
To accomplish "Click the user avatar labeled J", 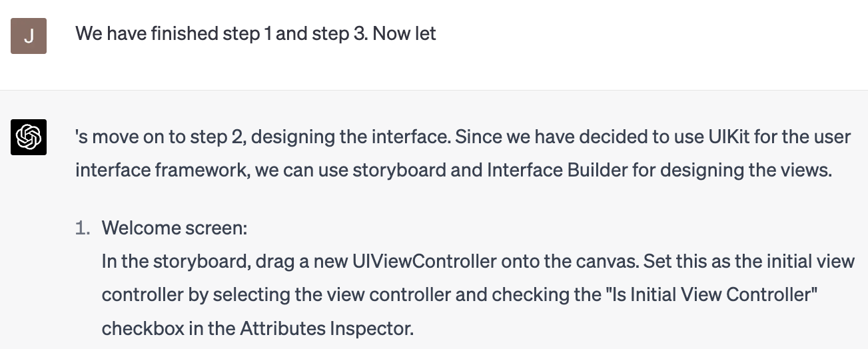I will tap(29, 36).
